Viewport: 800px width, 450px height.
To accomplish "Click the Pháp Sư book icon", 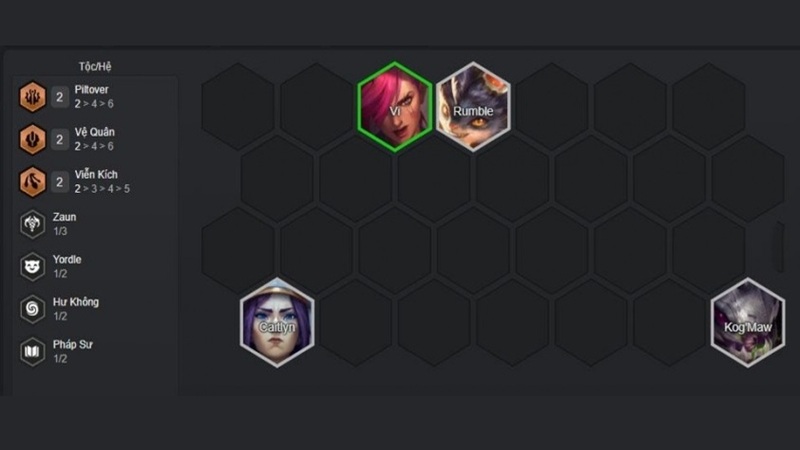I will [x=32, y=352].
